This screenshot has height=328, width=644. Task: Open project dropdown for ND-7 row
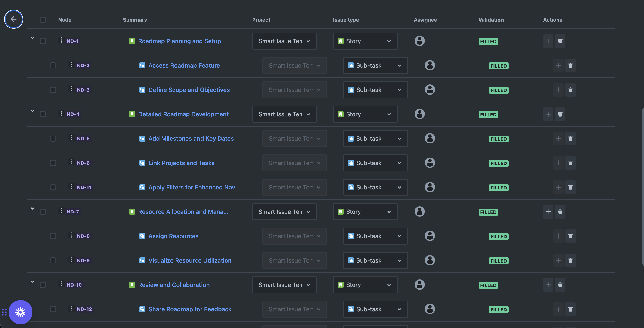(x=284, y=212)
